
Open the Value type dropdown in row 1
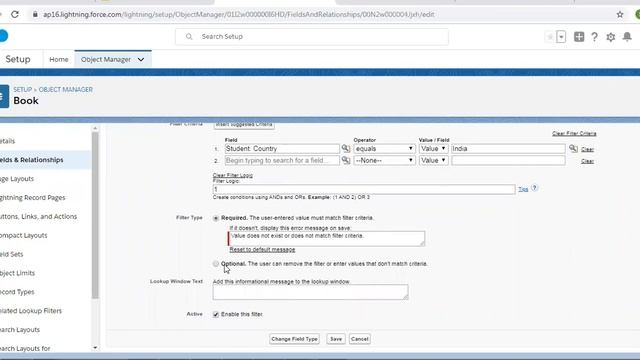(x=433, y=149)
